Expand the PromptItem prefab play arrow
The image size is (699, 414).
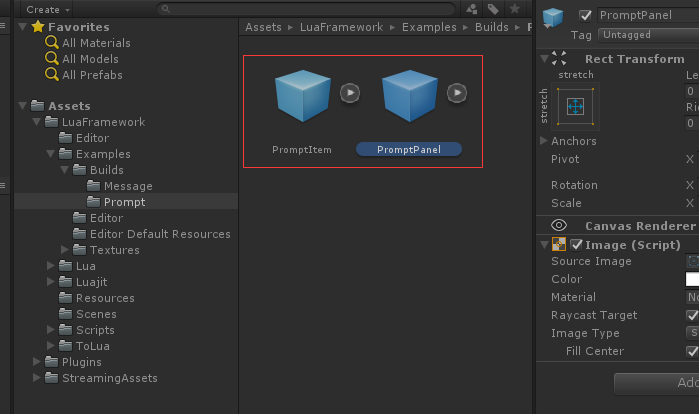coord(350,93)
